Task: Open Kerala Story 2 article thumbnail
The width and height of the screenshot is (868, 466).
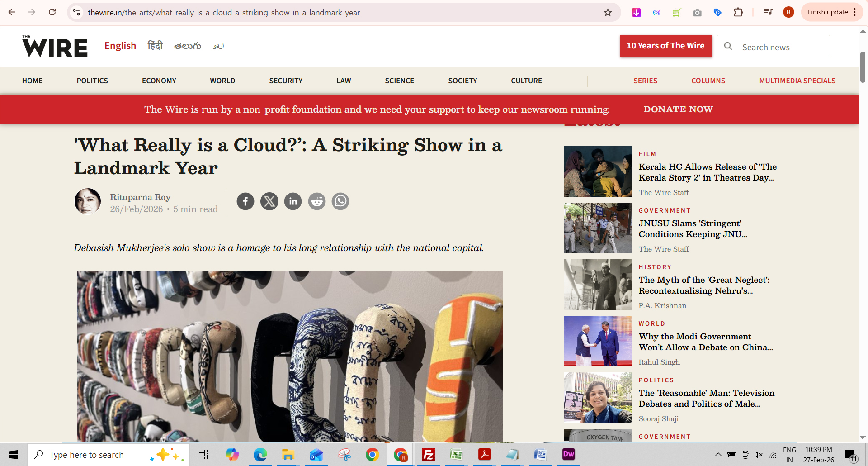Action: point(598,171)
